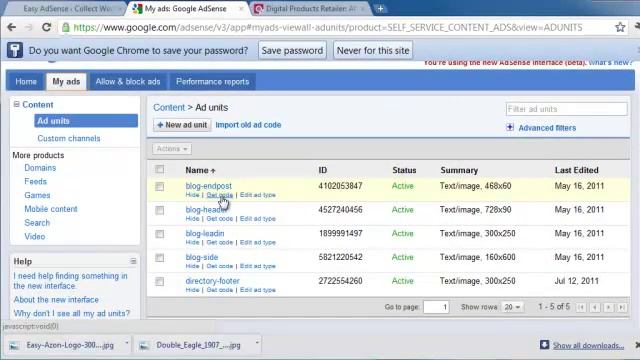Open Domains product link
Viewport: 640px width, 360px height.
tap(40, 168)
